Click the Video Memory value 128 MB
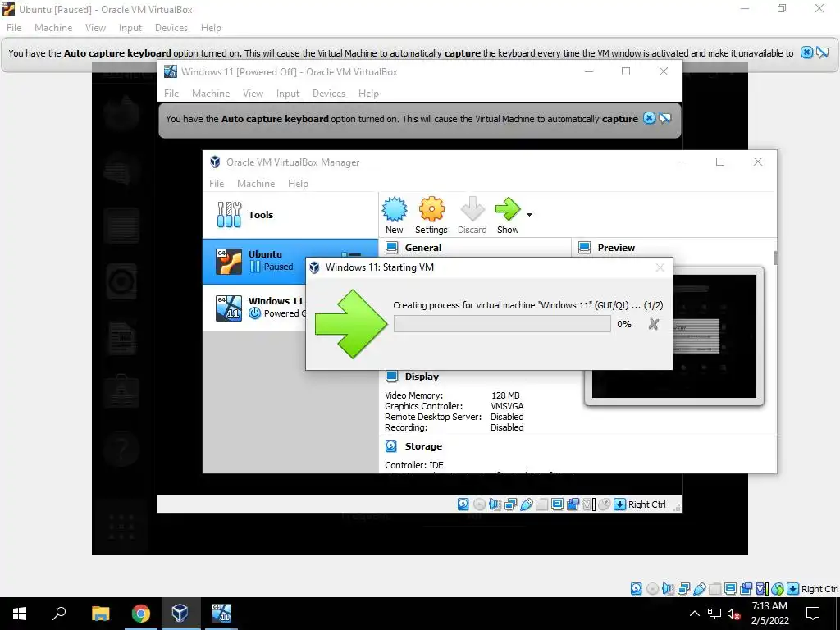 click(505, 395)
